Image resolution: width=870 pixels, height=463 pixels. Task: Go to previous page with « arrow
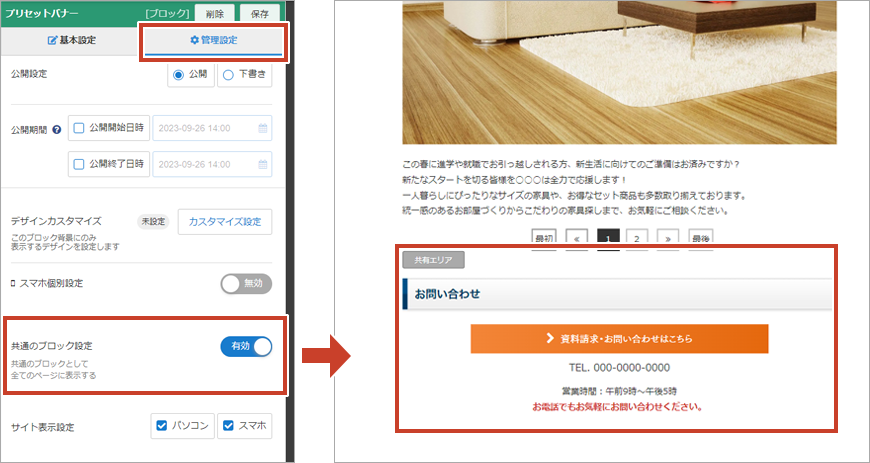coord(575,239)
